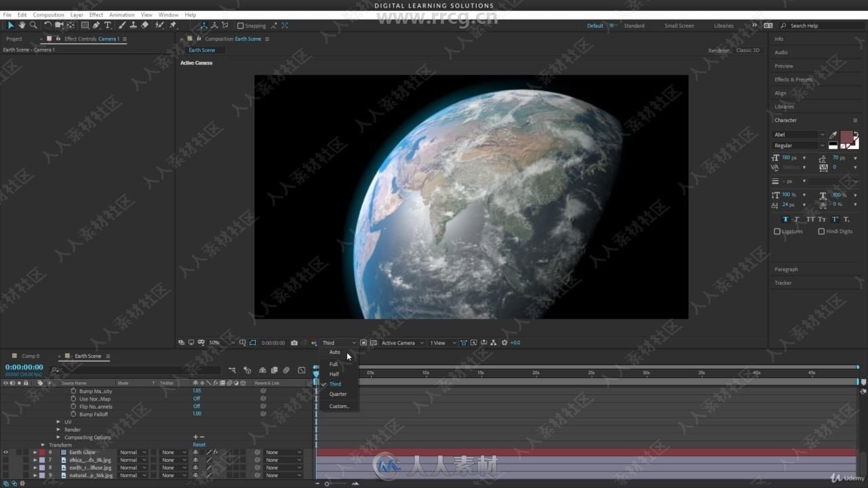Toggle the Fast Previews icon in viewer
The width and height of the screenshot is (868, 488).
[x=473, y=343]
